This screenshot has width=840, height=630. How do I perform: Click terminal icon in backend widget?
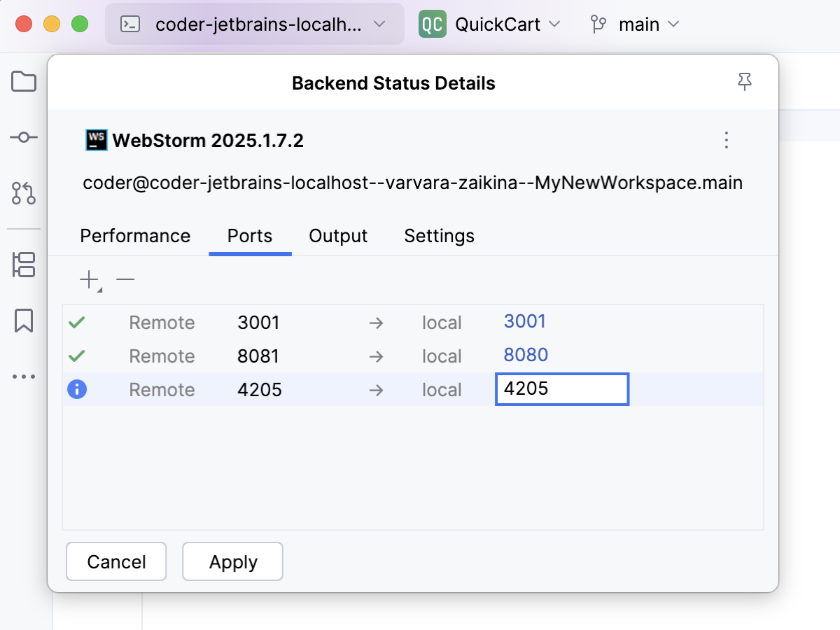(x=130, y=24)
